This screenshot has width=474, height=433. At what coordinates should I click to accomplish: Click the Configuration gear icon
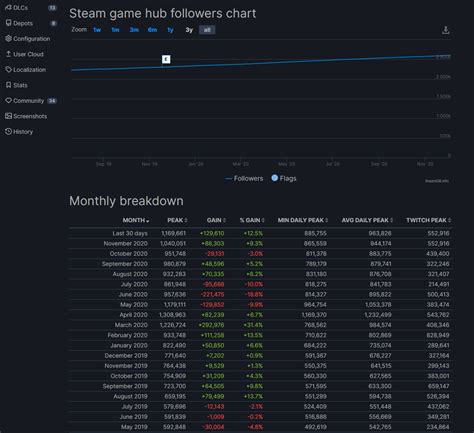coord(8,38)
